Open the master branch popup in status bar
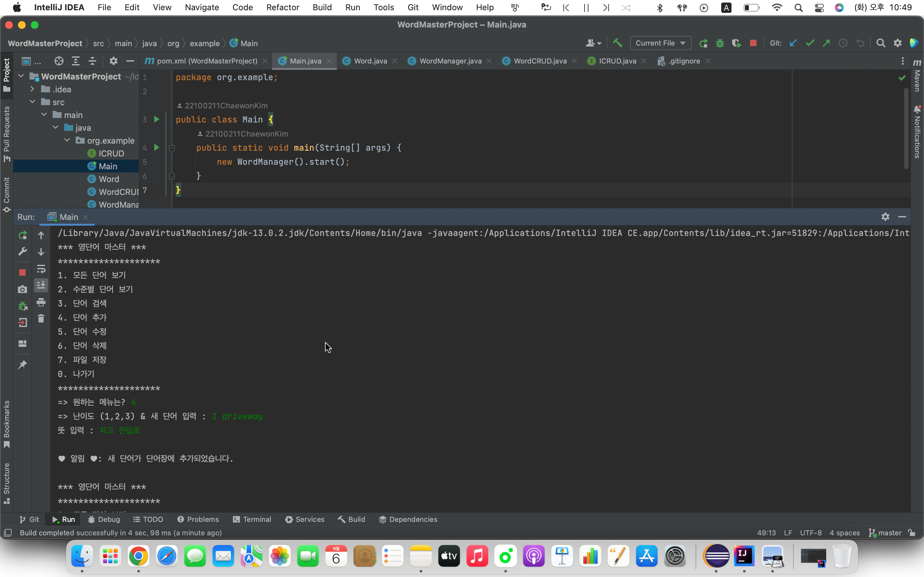Viewport: 924px width, 577px height. coord(888,533)
